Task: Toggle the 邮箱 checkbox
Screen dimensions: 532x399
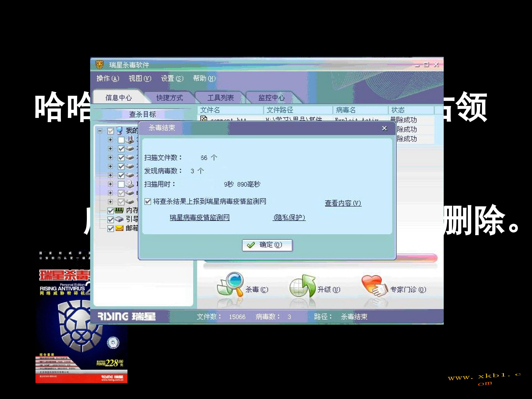Action: click(110, 228)
